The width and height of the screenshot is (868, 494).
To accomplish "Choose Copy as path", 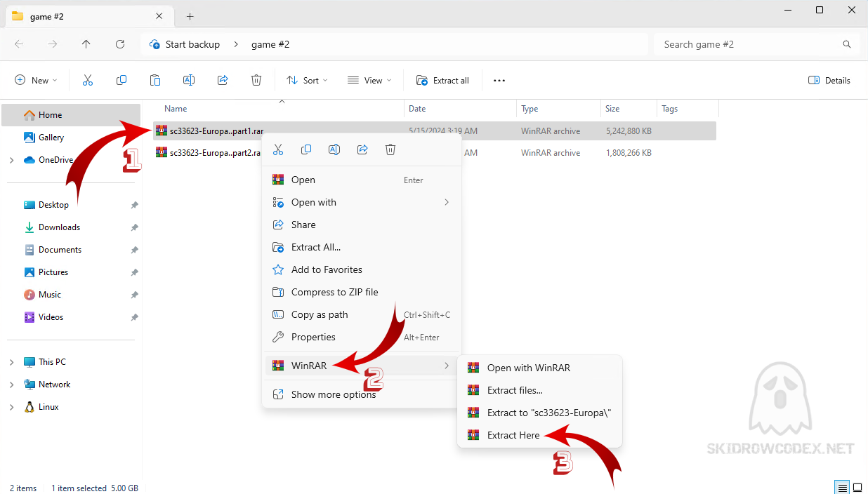I will pos(362,314).
